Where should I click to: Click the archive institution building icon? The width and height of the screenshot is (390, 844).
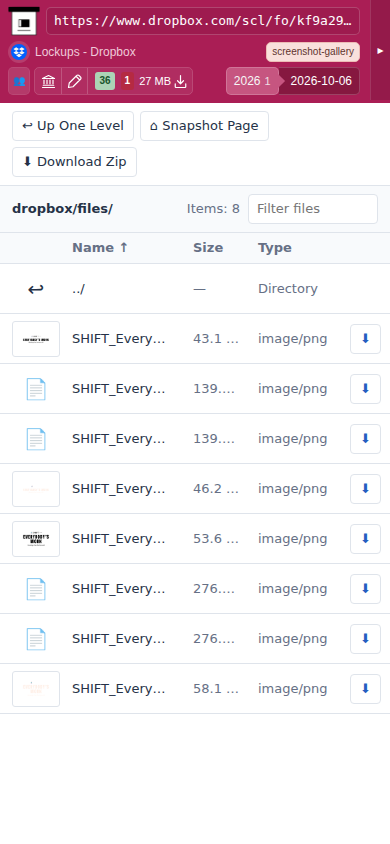point(48,81)
